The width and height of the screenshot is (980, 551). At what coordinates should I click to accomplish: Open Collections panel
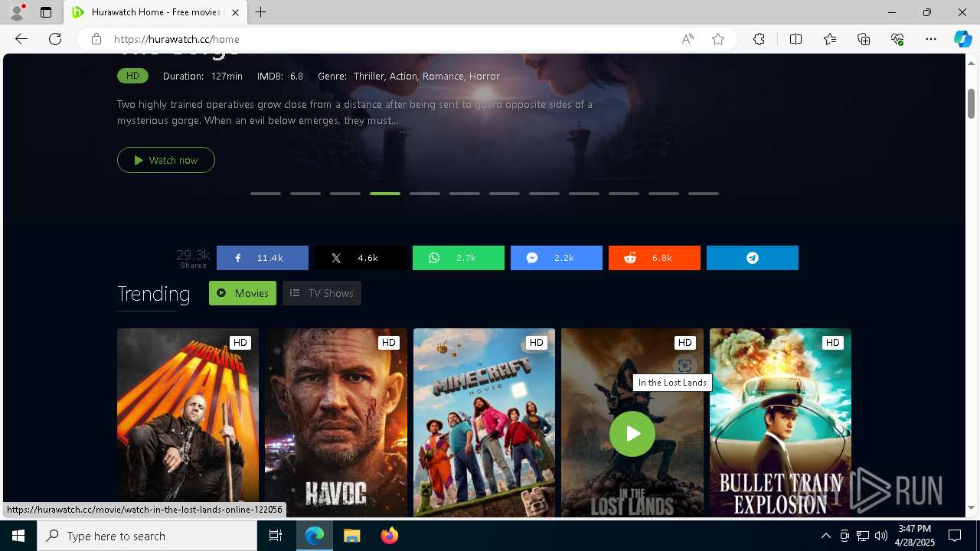click(x=864, y=39)
